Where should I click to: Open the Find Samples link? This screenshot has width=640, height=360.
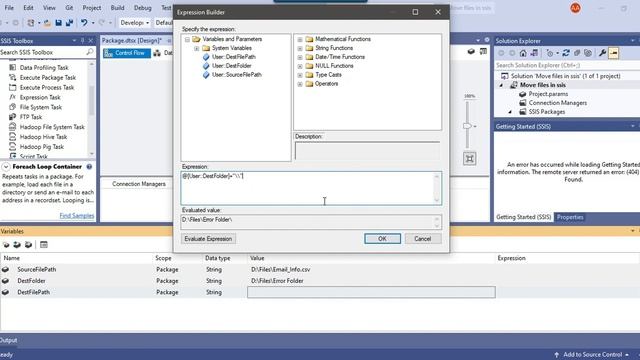77,216
